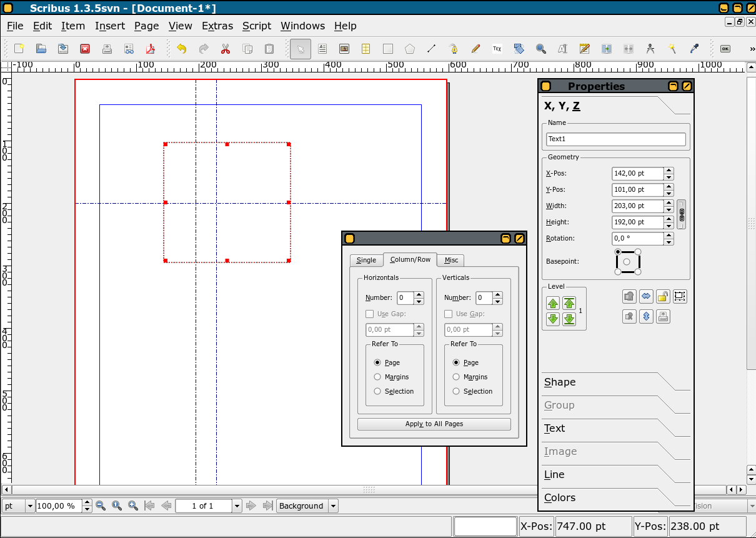Open the page number dropdown

coord(237,506)
